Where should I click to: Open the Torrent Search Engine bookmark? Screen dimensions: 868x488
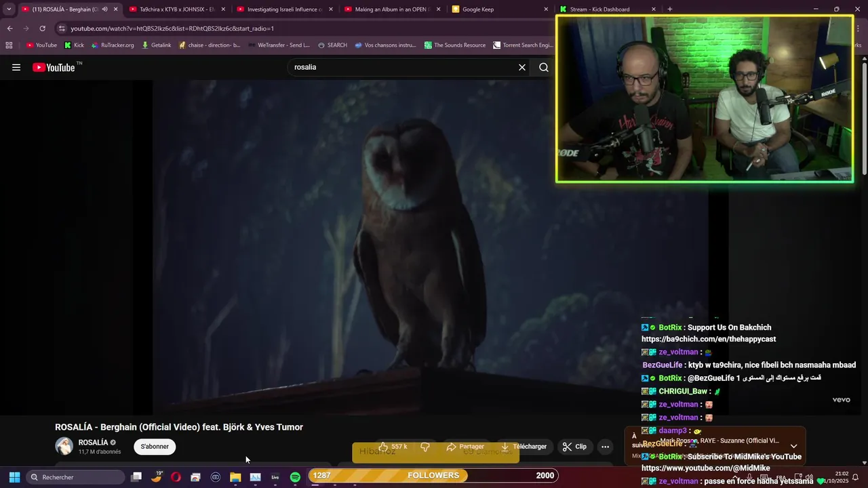click(524, 45)
